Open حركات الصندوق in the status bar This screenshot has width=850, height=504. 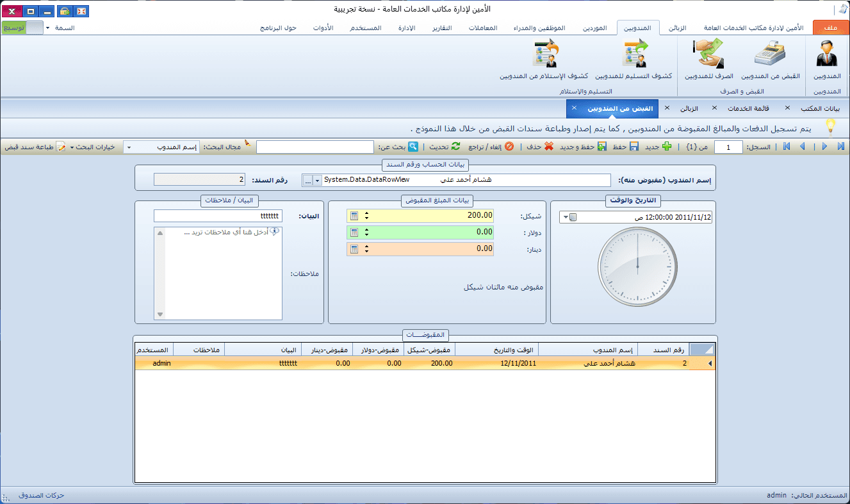coord(42,496)
